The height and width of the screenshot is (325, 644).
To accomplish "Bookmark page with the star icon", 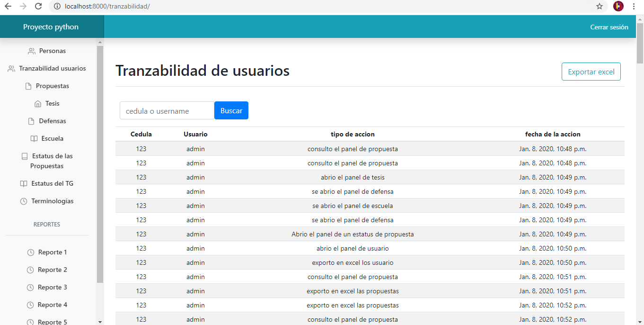I will [600, 7].
